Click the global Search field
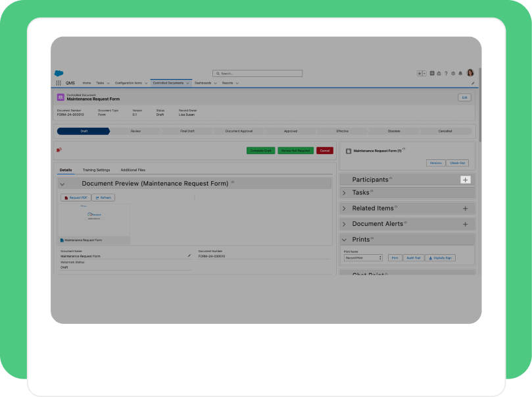532x397 pixels. point(258,73)
